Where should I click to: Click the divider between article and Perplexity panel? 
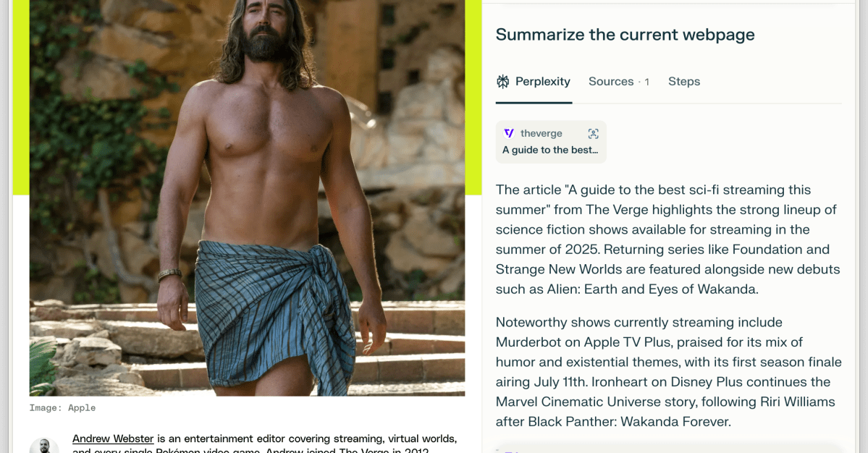pyautogui.click(x=482, y=289)
